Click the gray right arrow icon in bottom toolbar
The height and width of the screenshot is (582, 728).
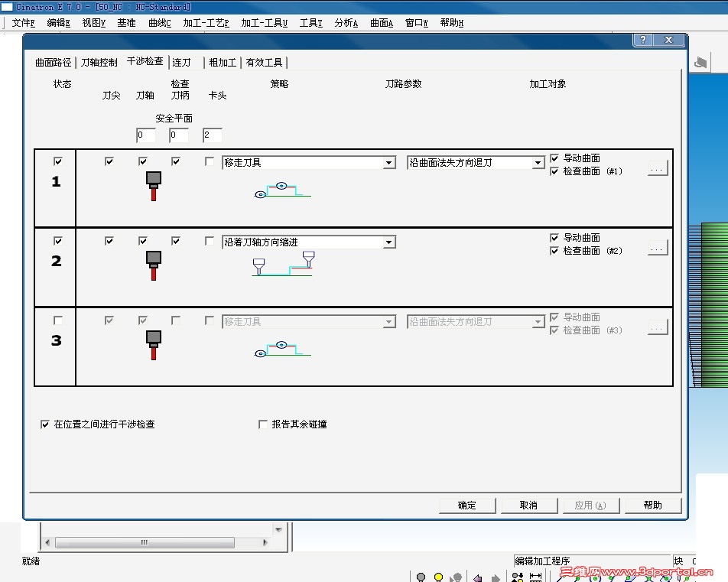coord(496,578)
